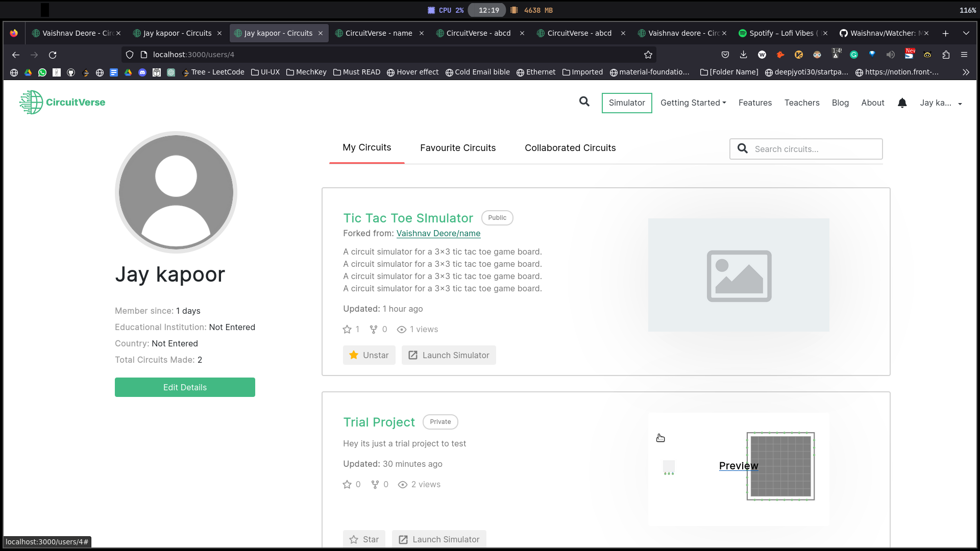Click the Tic Tac Toe placeholder image thumbnail
The width and height of the screenshot is (980, 551).
point(739,275)
